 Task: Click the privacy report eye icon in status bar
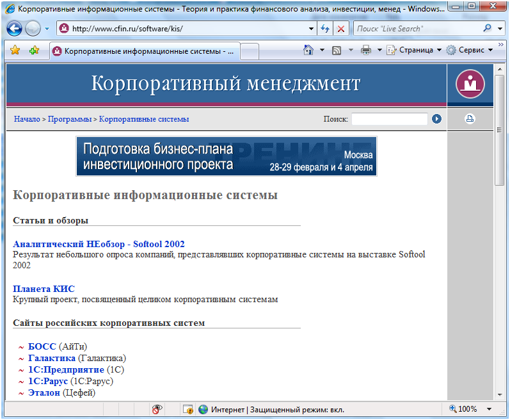click(157, 409)
